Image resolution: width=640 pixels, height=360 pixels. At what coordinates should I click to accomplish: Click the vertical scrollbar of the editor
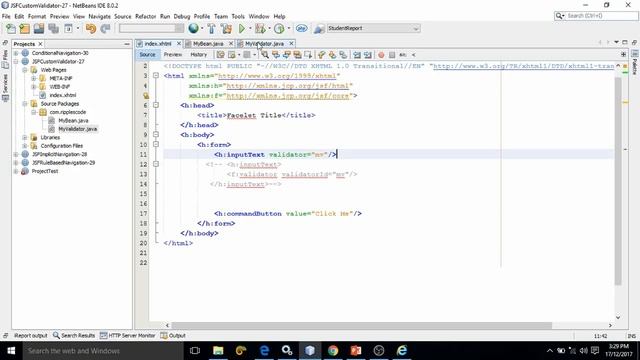[618, 181]
